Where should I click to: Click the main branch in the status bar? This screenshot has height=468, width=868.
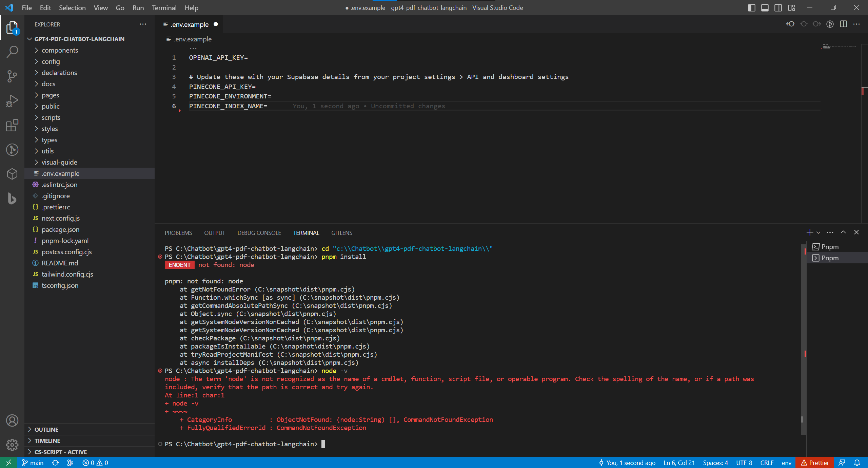tap(33, 463)
